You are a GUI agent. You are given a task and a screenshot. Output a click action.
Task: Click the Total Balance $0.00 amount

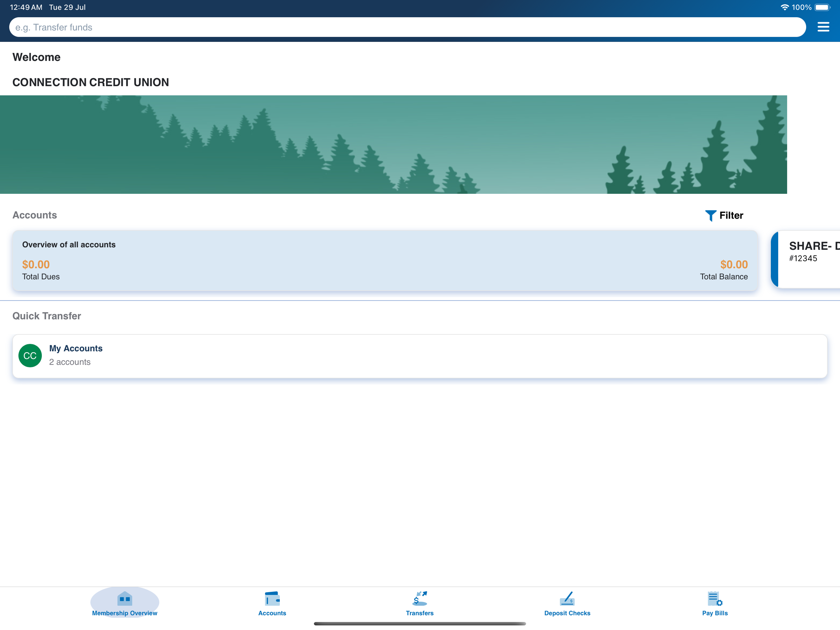tap(734, 265)
